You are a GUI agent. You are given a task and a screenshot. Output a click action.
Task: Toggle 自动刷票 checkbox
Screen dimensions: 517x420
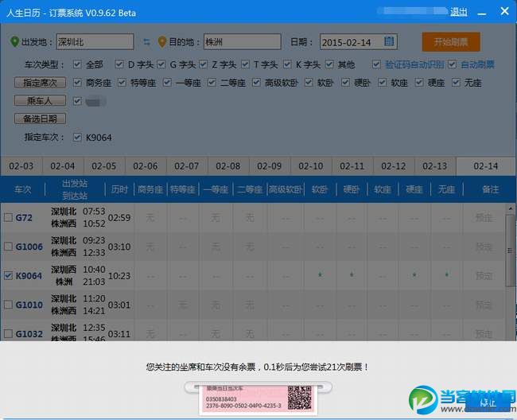(452, 64)
